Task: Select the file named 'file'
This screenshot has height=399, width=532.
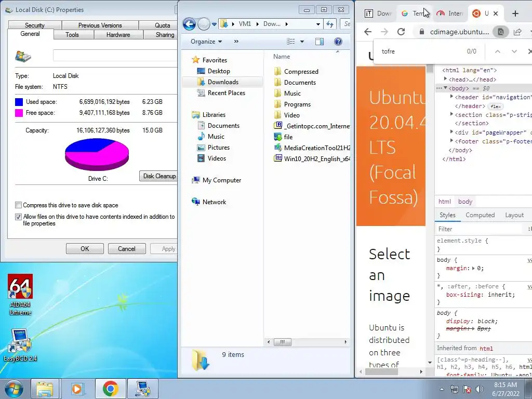Action: coord(283,137)
